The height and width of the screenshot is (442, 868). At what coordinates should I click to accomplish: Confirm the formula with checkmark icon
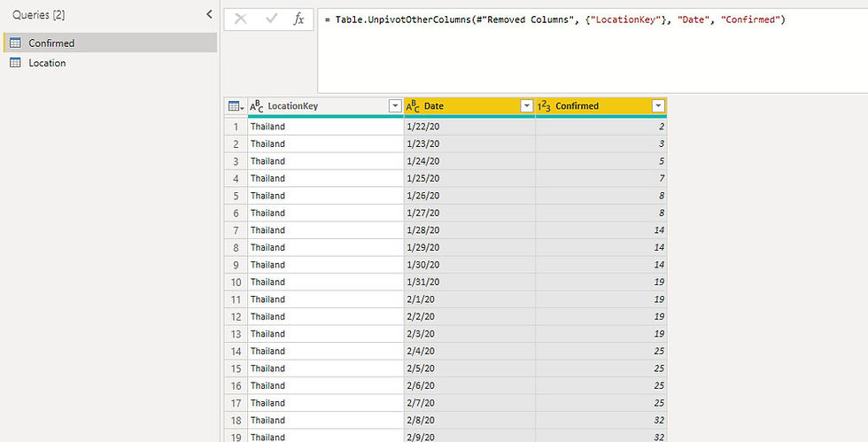(x=271, y=19)
